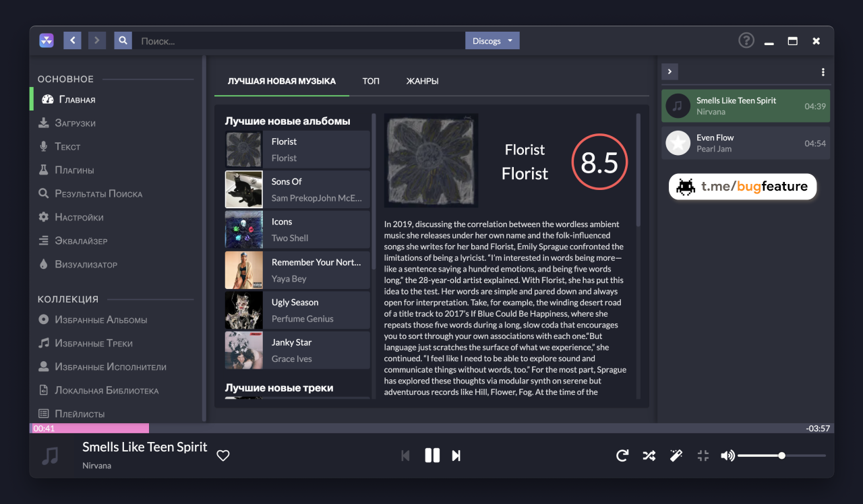Select the Icons album by Two Shell
The height and width of the screenshot is (504, 863).
pos(297,230)
